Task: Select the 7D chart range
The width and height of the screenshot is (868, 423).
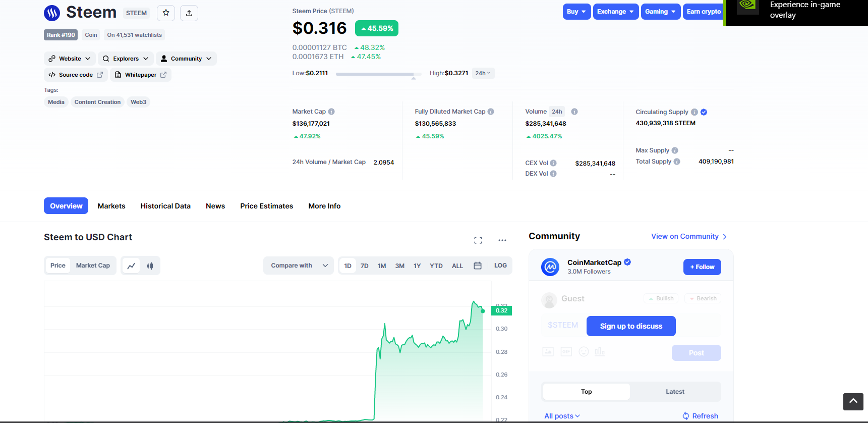Action: 365,266
